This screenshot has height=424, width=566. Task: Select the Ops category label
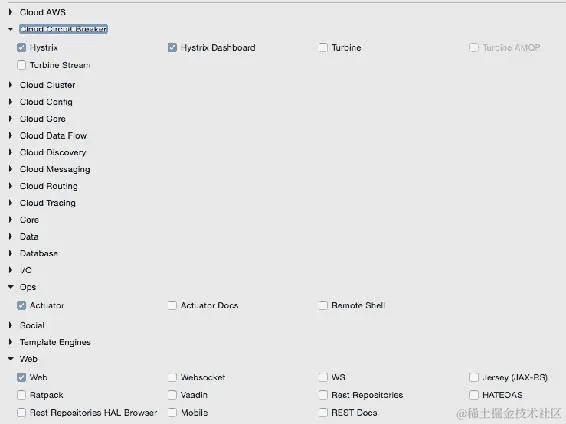28,287
